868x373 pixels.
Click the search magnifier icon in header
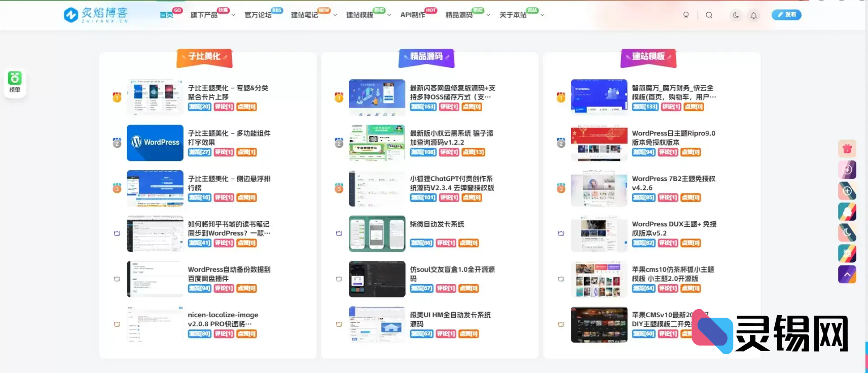pos(709,15)
